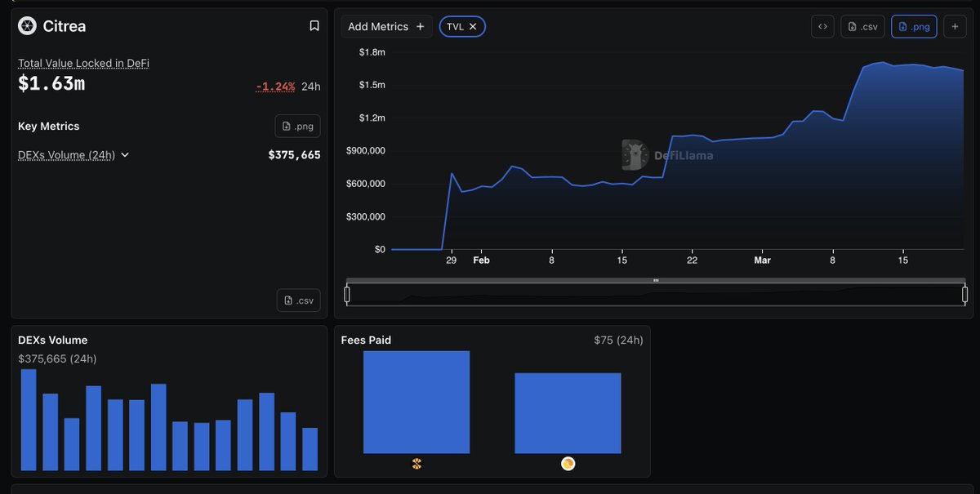
Task: Open chart embed code button
Action: coord(822,26)
